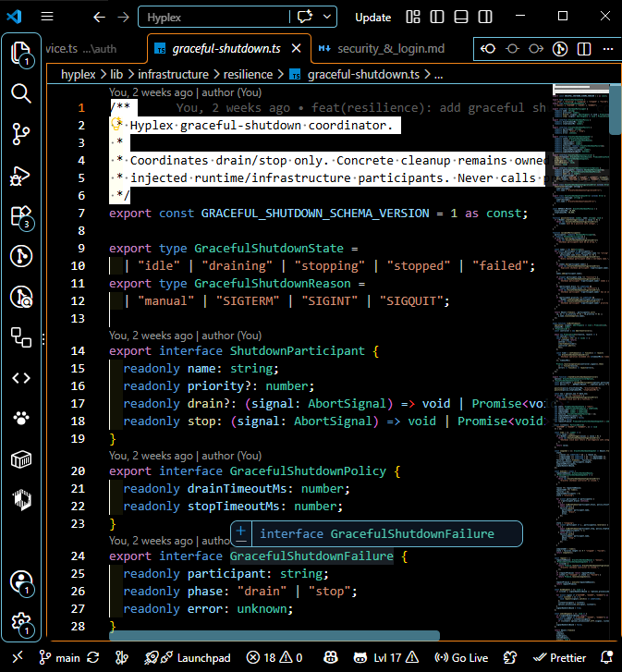
Task: Toggle the secondary side bar
Action: (485, 17)
